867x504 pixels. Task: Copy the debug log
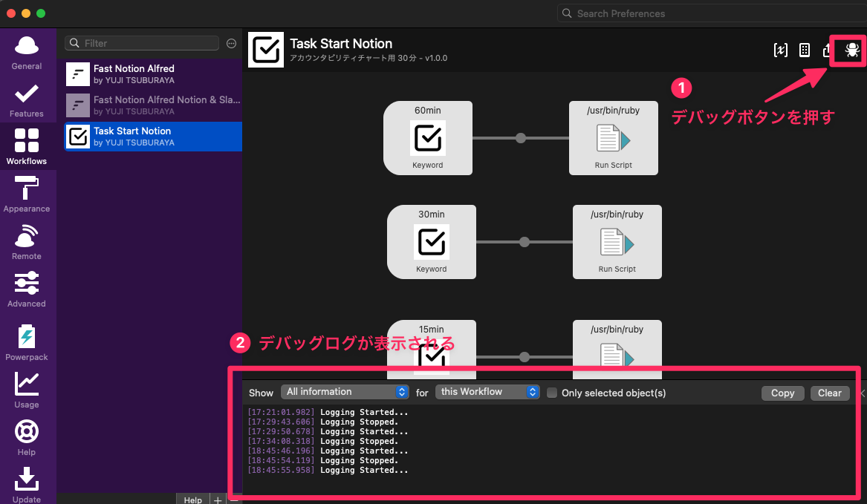pyautogui.click(x=783, y=393)
